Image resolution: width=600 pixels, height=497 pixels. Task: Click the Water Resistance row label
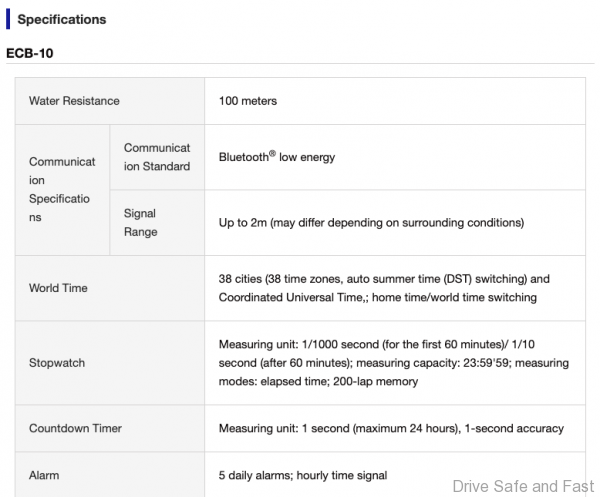pos(74,101)
